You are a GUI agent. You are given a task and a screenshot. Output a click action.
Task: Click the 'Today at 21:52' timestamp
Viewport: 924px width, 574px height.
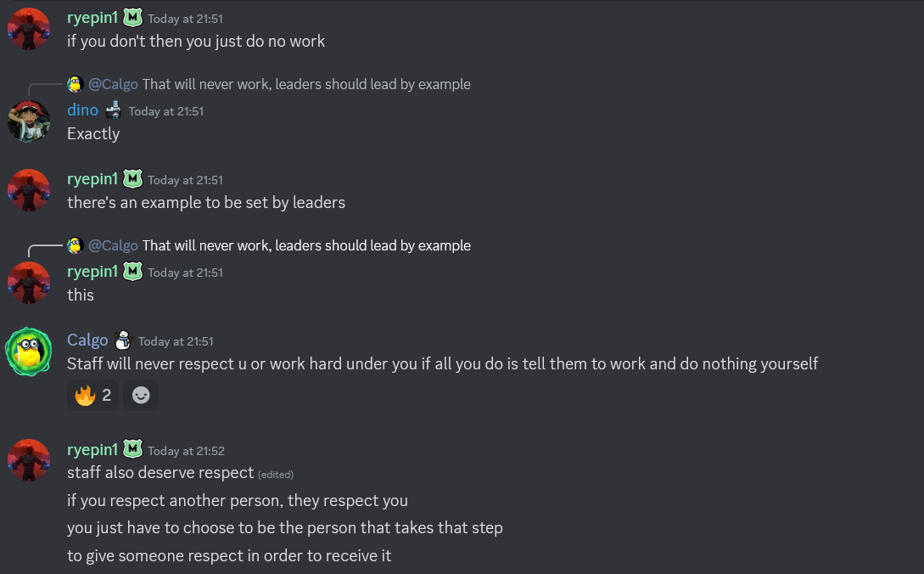[186, 451]
